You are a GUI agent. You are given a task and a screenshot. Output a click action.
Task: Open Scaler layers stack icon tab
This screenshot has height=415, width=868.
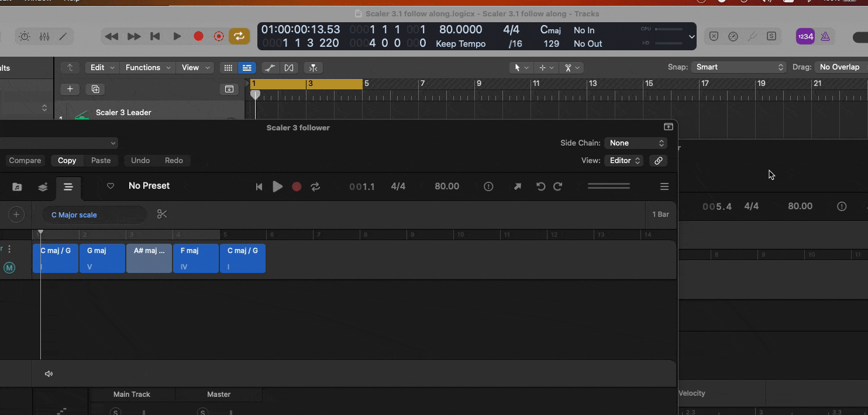pos(43,187)
